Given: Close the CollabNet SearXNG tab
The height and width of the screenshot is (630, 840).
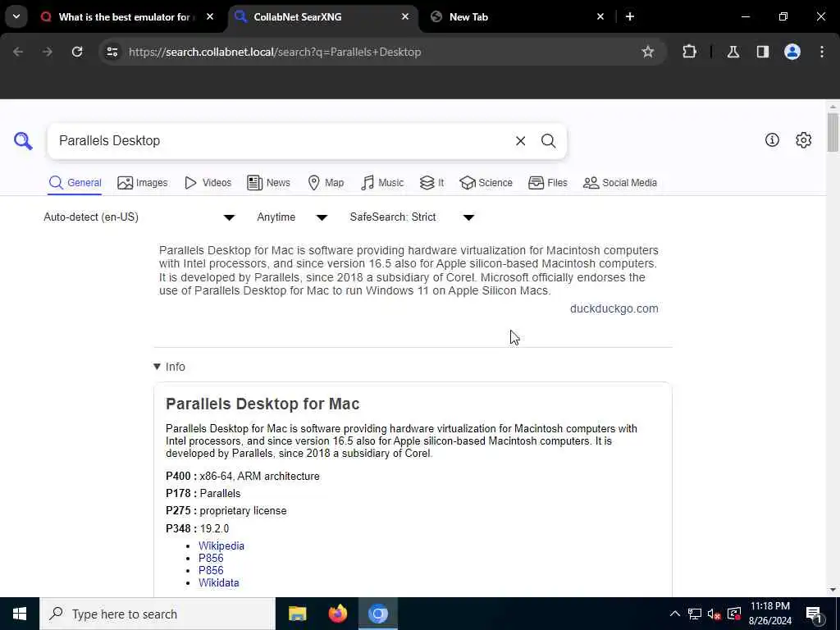Looking at the screenshot, I should pos(405,16).
